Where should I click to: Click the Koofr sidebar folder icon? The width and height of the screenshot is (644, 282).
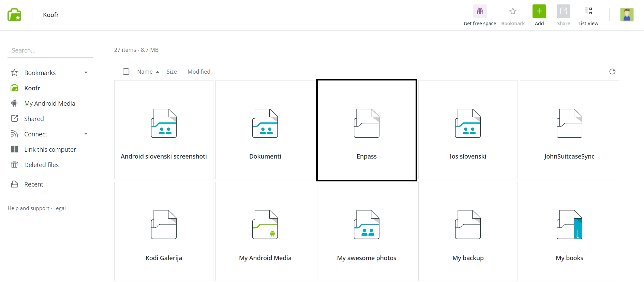(14, 88)
